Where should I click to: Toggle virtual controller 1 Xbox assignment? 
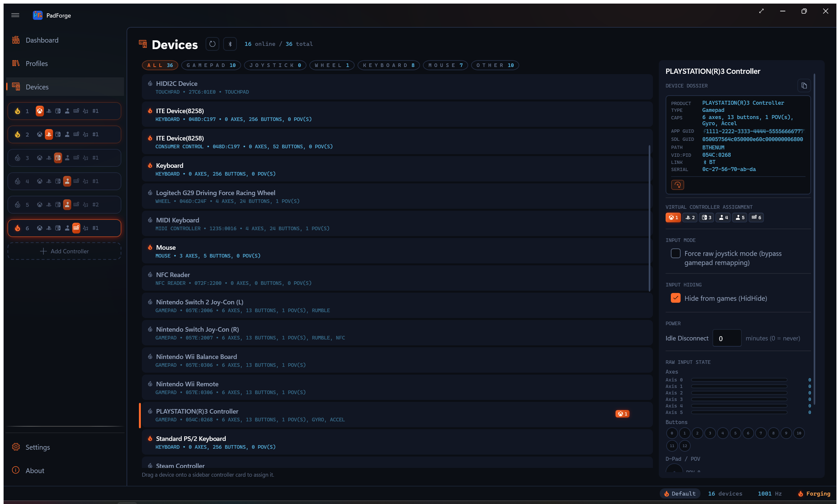pos(673,217)
